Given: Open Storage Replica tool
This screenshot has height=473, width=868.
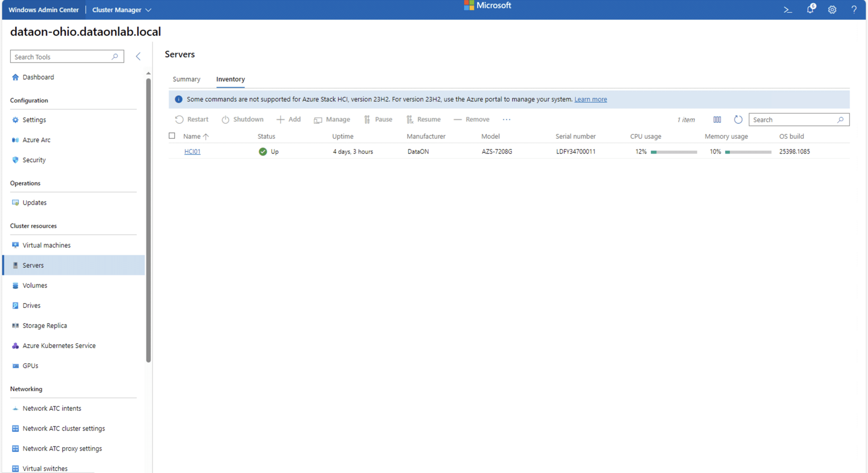Looking at the screenshot, I should [x=45, y=326].
